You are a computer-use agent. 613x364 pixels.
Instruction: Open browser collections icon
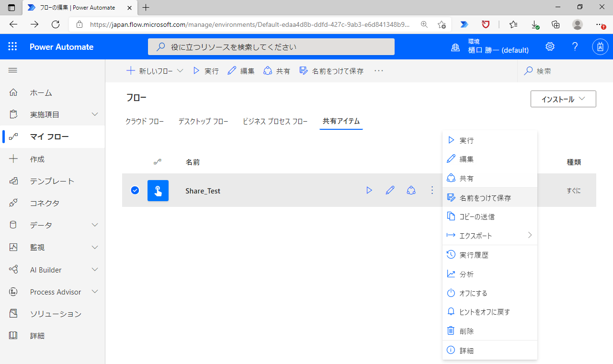pos(556,24)
